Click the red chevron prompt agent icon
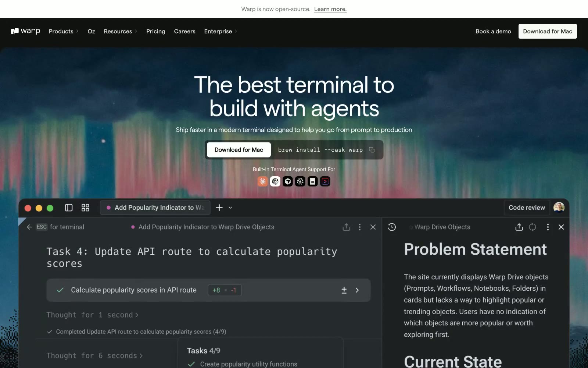Viewport: 588px width, 368px height. pos(325,181)
